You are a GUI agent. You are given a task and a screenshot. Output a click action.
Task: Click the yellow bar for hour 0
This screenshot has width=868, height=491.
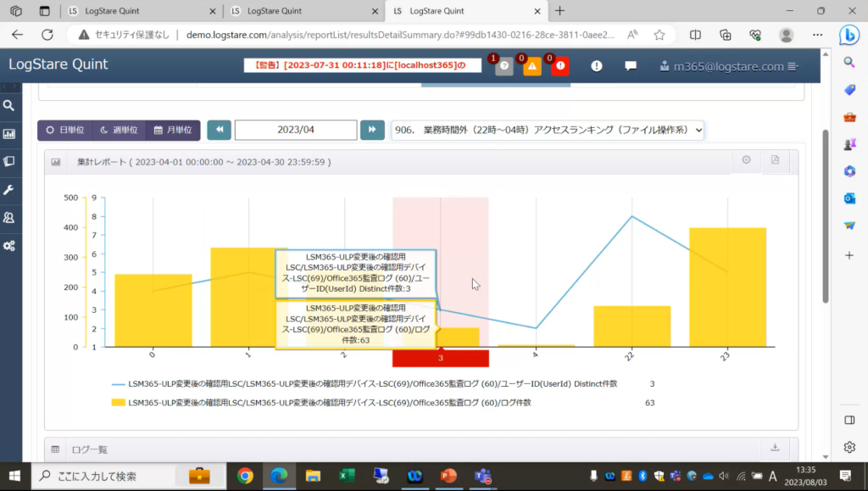(153, 310)
